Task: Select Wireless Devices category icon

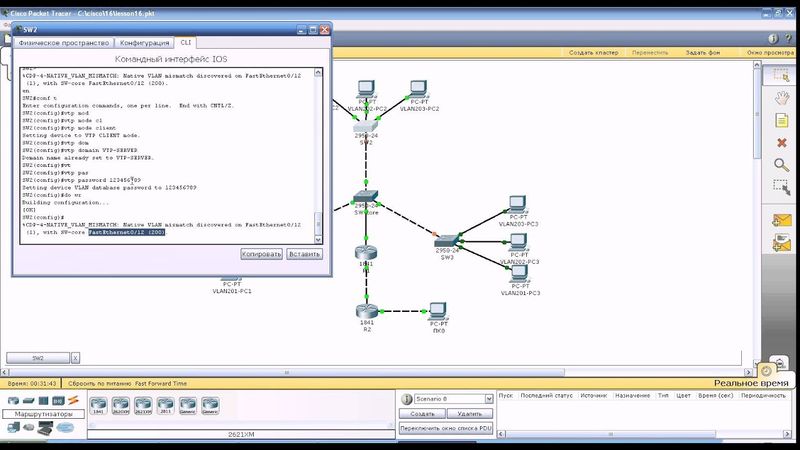Action: pos(58,401)
